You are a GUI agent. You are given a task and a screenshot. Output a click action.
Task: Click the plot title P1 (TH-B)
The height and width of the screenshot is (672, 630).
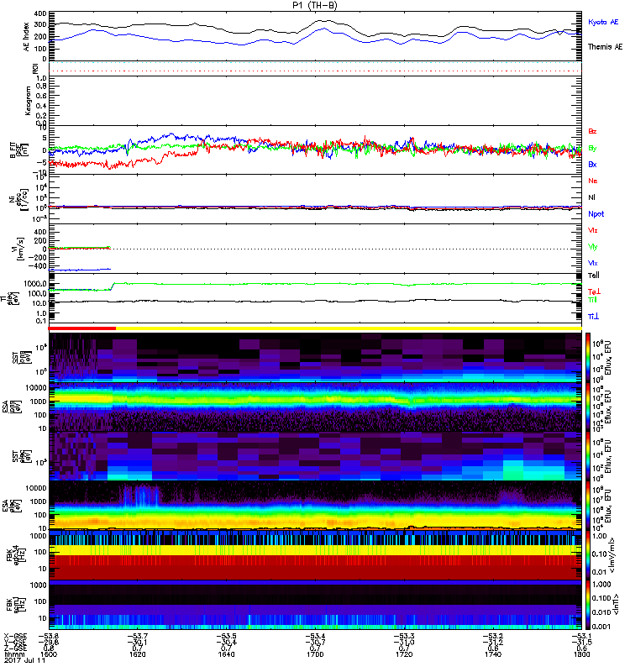[315, 5]
